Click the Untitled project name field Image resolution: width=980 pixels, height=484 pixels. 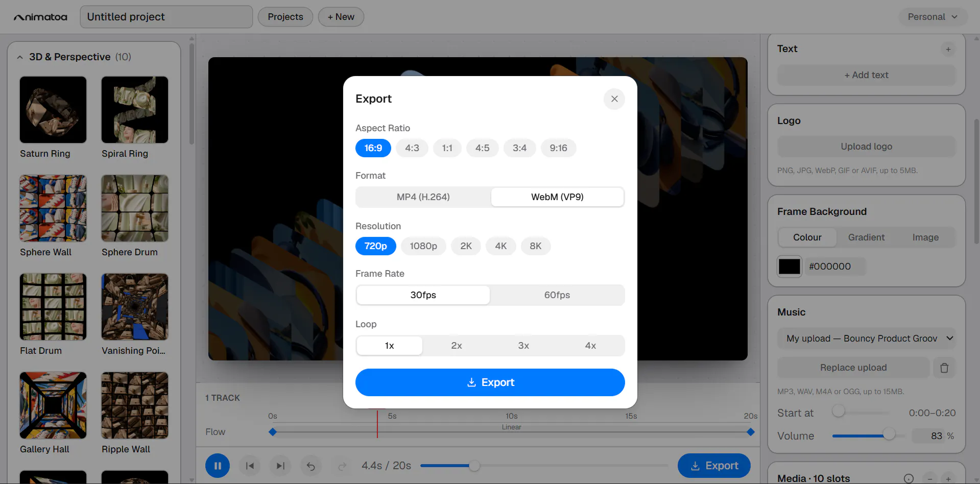point(166,17)
